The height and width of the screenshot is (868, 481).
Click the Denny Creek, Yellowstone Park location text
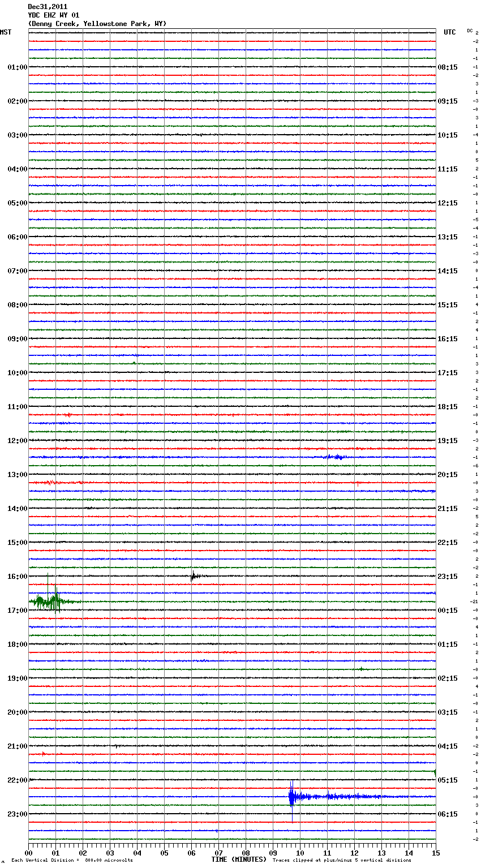97,24
